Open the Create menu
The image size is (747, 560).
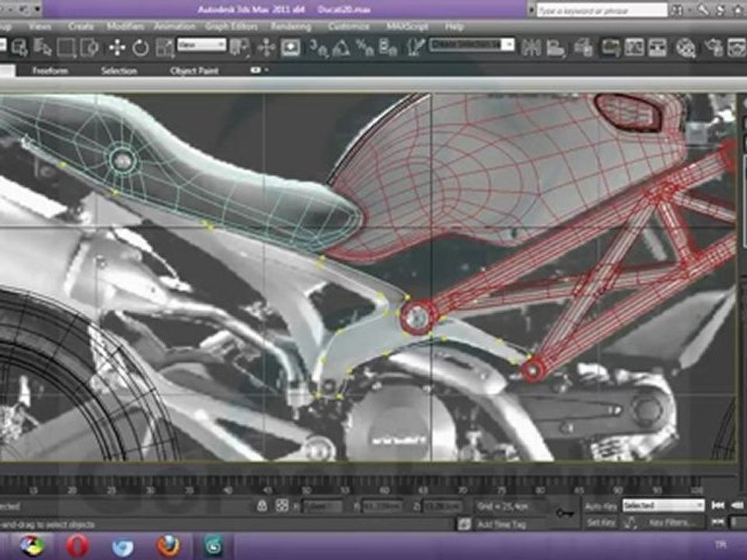tap(81, 26)
